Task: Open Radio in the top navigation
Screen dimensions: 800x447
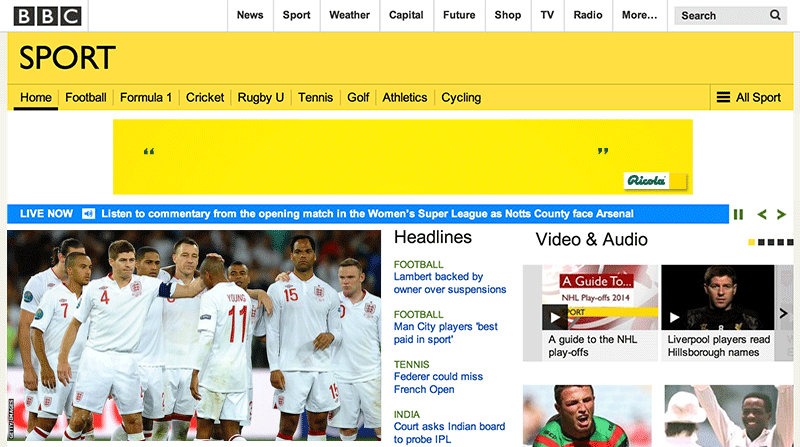Action: 588,15
